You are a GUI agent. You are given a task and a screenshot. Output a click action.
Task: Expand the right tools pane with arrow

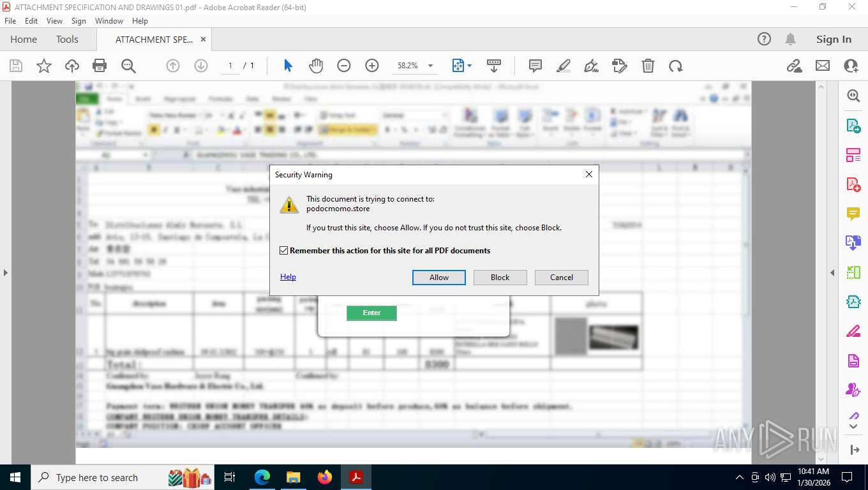(x=855, y=450)
